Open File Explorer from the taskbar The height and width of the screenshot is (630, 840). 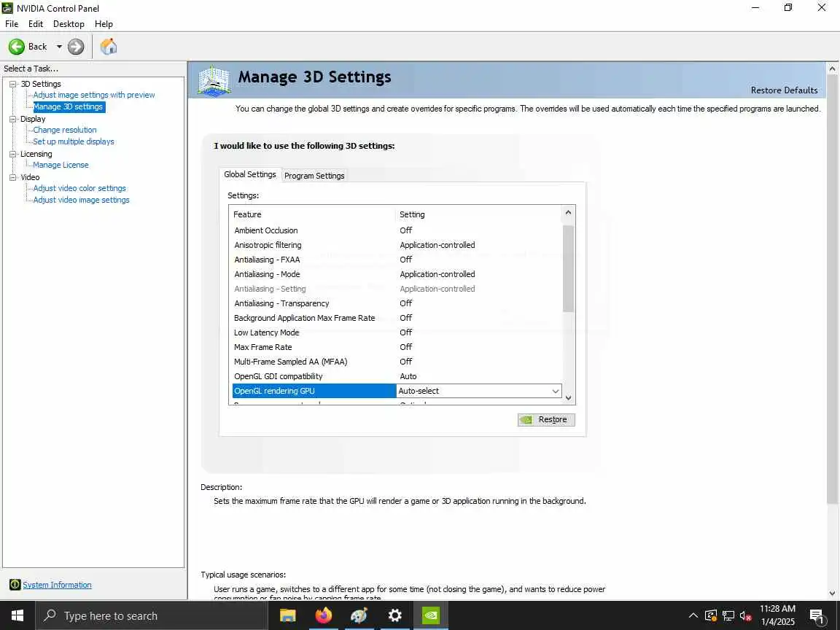[x=288, y=615]
